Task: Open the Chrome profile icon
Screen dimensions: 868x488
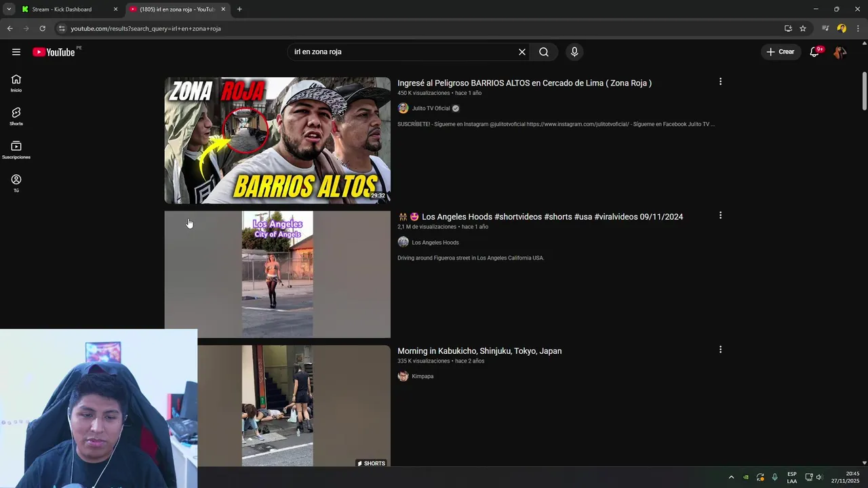Action: click(x=842, y=28)
